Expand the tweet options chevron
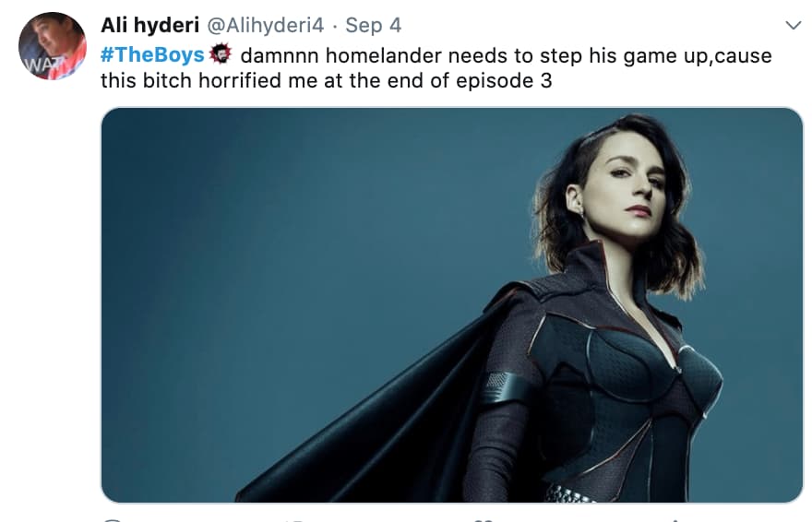Image resolution: width=812 pixels, height=522 pixels. pyautogui.click(x=793, y=25)
